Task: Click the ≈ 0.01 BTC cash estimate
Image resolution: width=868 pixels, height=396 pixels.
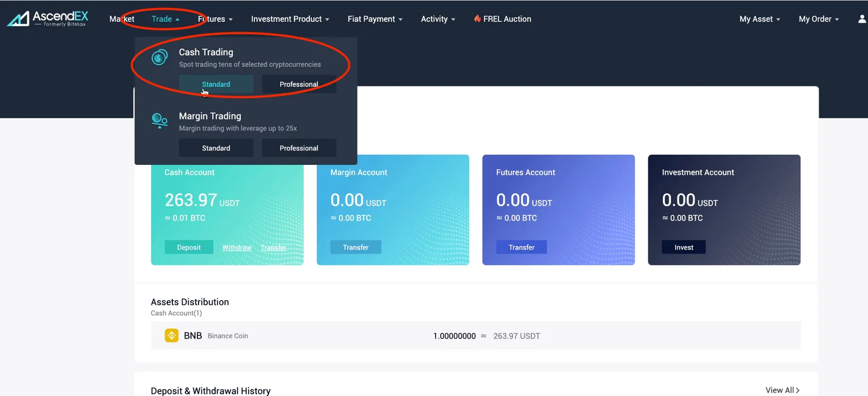Action: tap(185, 218)
